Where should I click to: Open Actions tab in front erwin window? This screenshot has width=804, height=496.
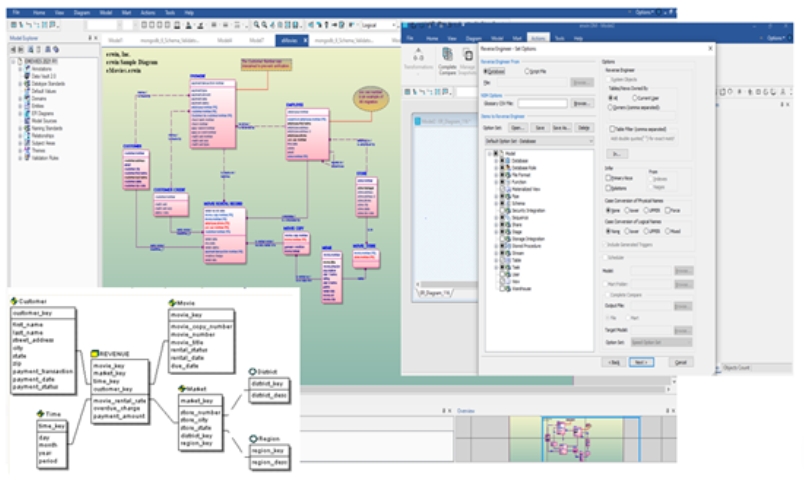538,38
